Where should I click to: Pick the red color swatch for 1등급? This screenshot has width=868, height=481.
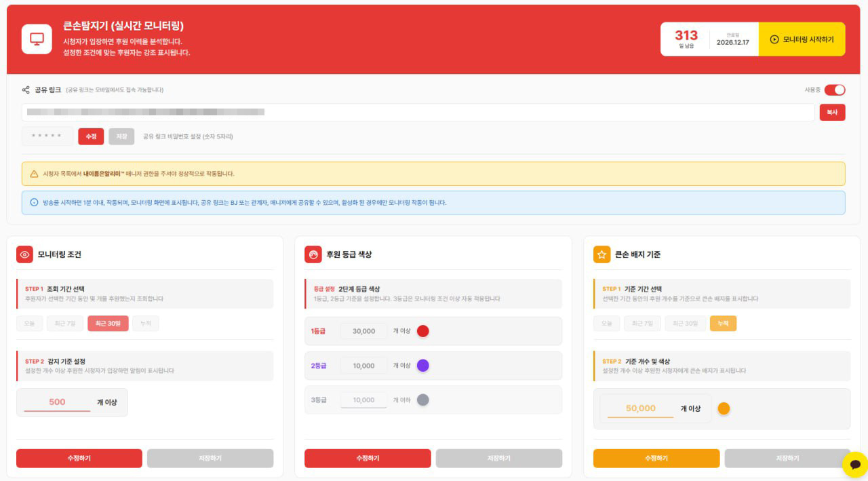[x=423, y=331]
